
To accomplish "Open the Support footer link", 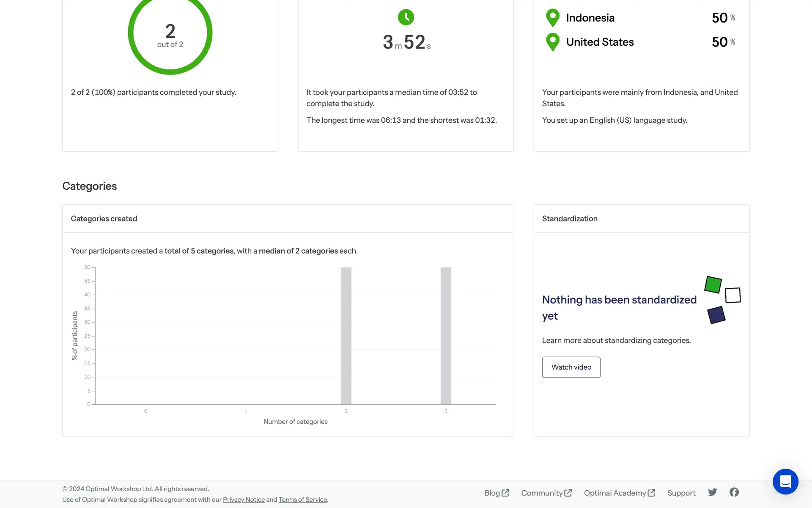I will [681, 493].
